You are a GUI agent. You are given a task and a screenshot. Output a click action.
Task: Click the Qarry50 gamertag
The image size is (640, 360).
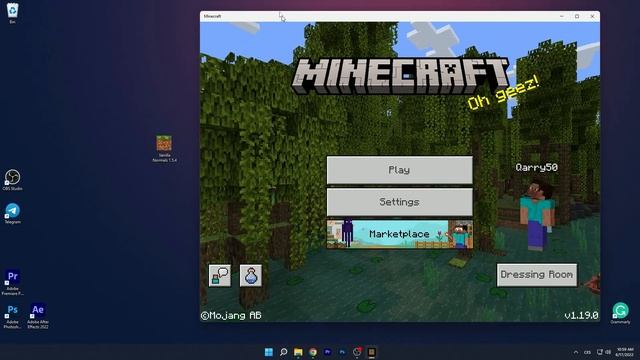(536, 167)
